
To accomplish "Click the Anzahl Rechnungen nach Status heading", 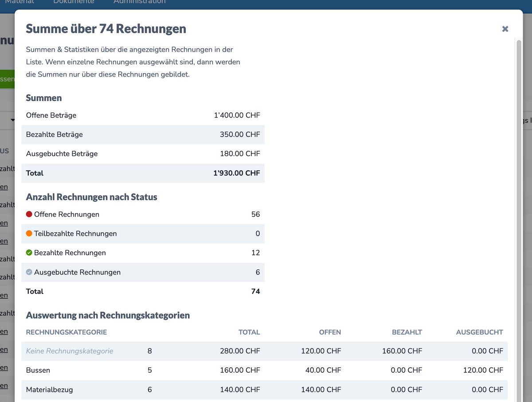I will (x=92, y=197).
